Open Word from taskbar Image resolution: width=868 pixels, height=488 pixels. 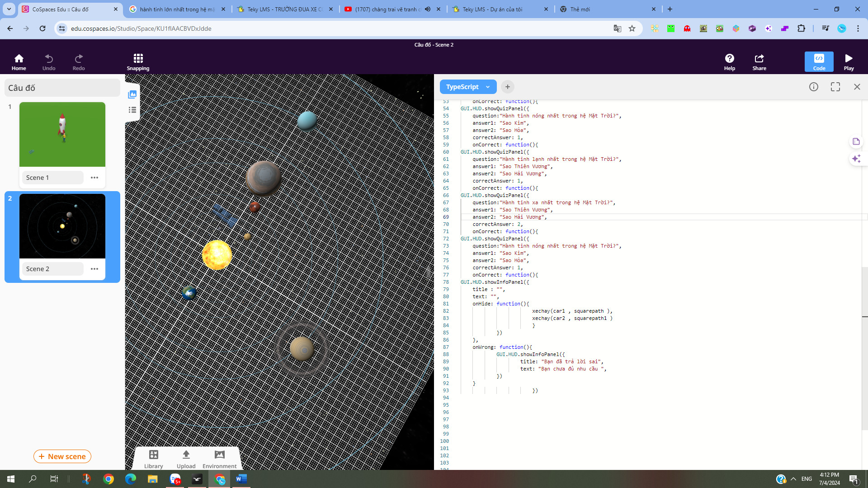241,479
